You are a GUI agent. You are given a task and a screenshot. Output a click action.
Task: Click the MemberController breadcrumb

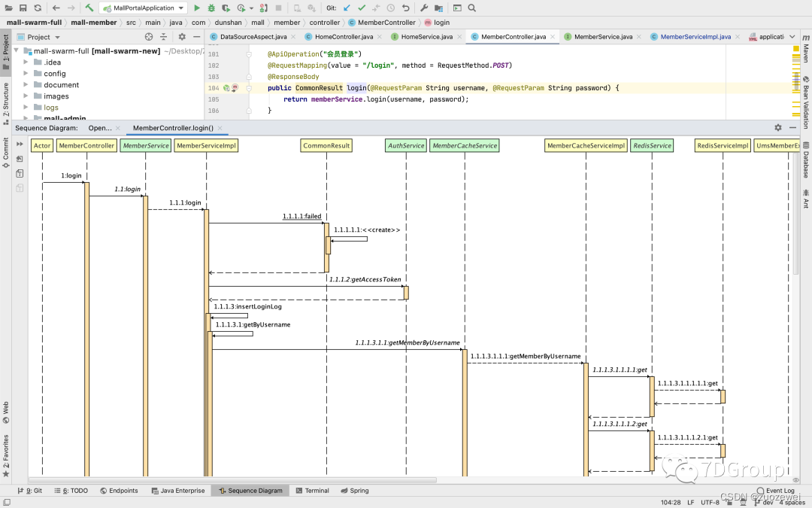[x=382, y=23]
